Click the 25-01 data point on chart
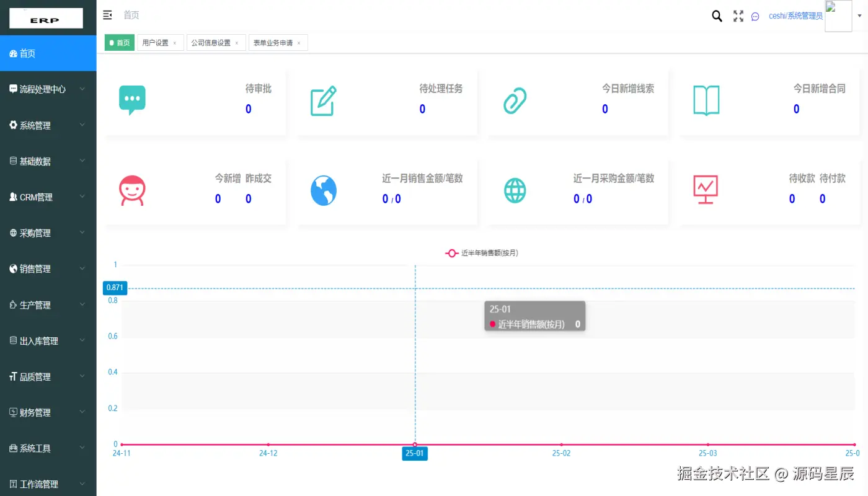 415,445
